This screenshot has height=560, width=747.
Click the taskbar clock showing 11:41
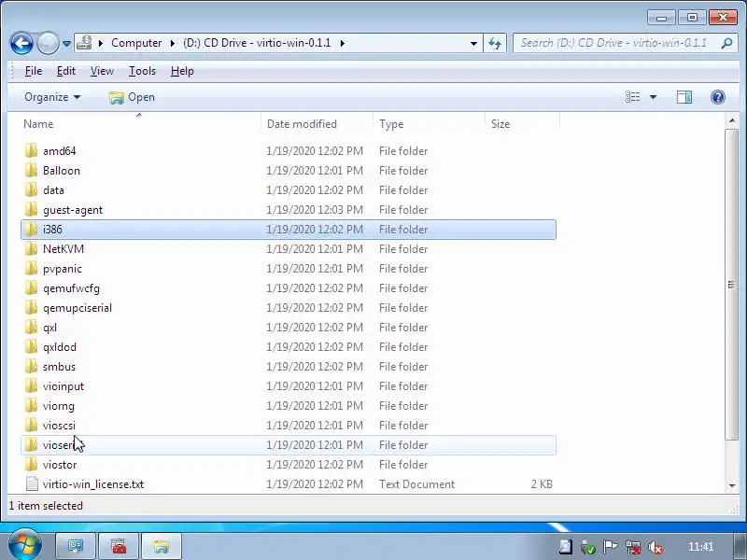[x=700, y=547]
